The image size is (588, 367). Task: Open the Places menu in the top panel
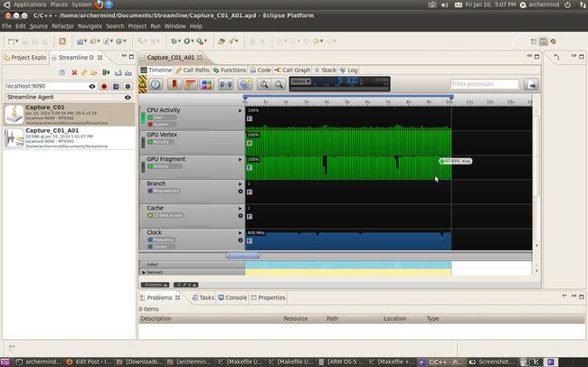59,5
